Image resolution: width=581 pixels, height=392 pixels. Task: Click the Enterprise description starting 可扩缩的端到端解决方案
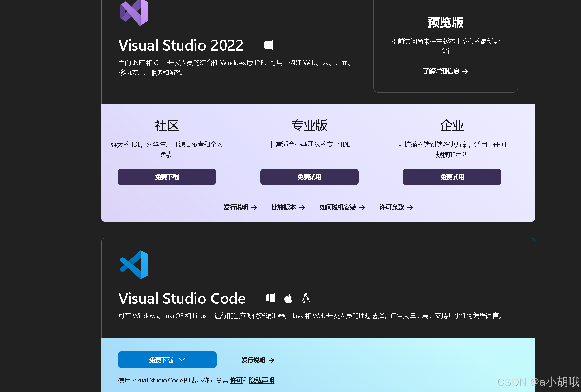click(452, 149)
